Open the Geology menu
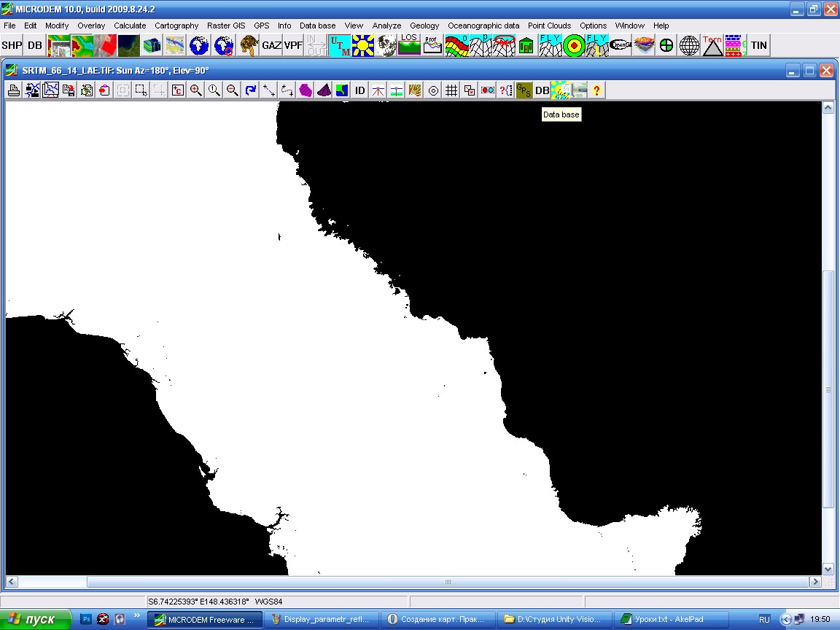 pyautogui.click(x=424, y=26)
